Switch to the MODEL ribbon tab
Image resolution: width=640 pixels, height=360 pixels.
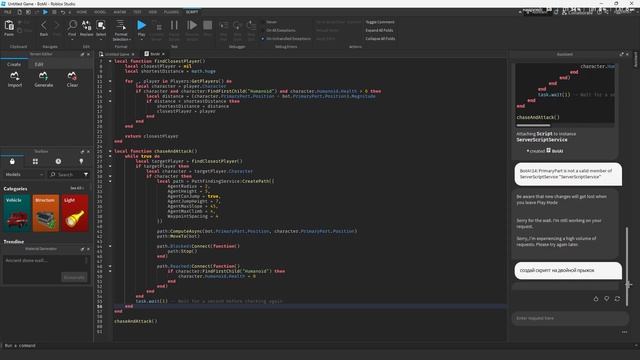100,12
